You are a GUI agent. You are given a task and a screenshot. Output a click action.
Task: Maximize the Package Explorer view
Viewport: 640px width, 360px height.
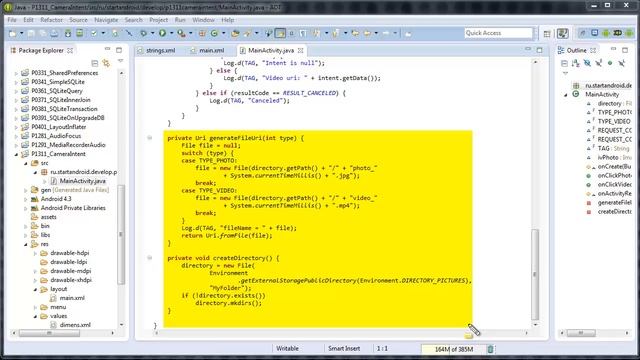pos(119,50)
